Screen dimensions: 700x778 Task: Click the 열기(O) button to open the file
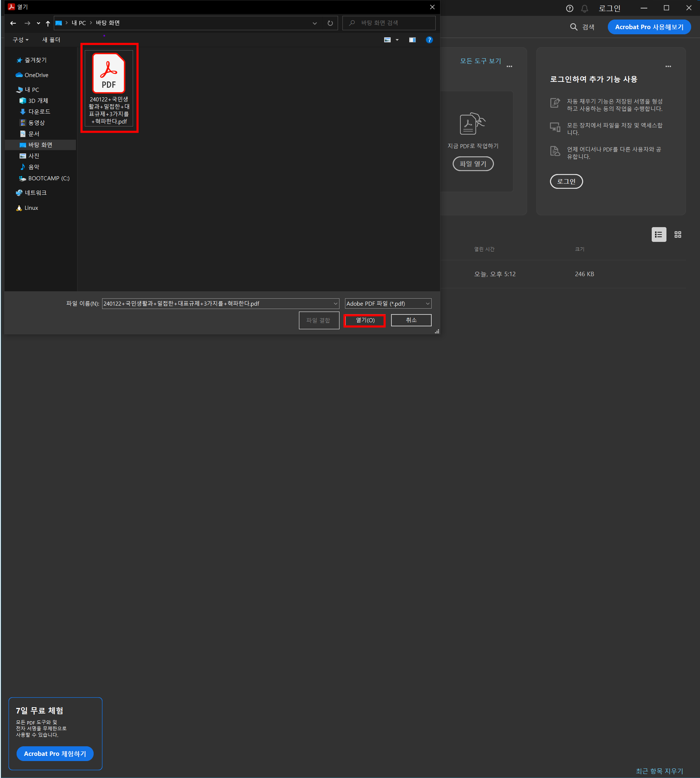click(364, 320)
